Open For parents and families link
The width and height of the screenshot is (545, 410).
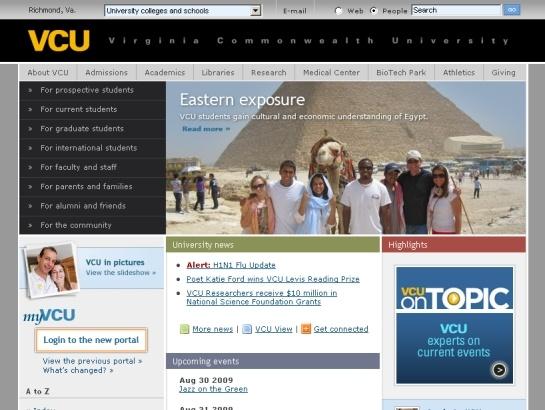(x=86, y=187)
